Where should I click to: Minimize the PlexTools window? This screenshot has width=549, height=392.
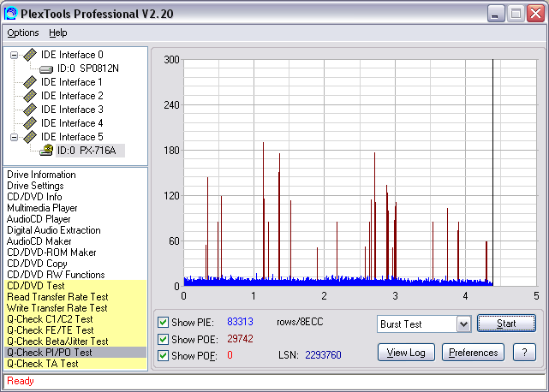496,14
